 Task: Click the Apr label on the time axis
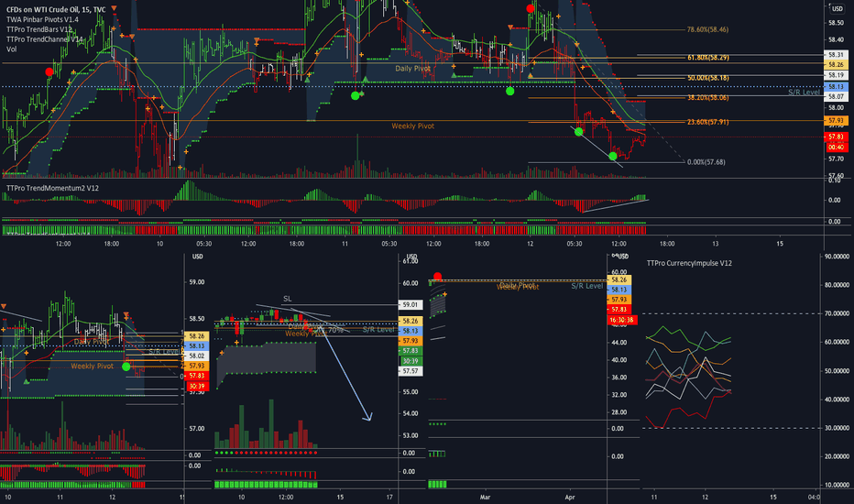tap(570, 497)
